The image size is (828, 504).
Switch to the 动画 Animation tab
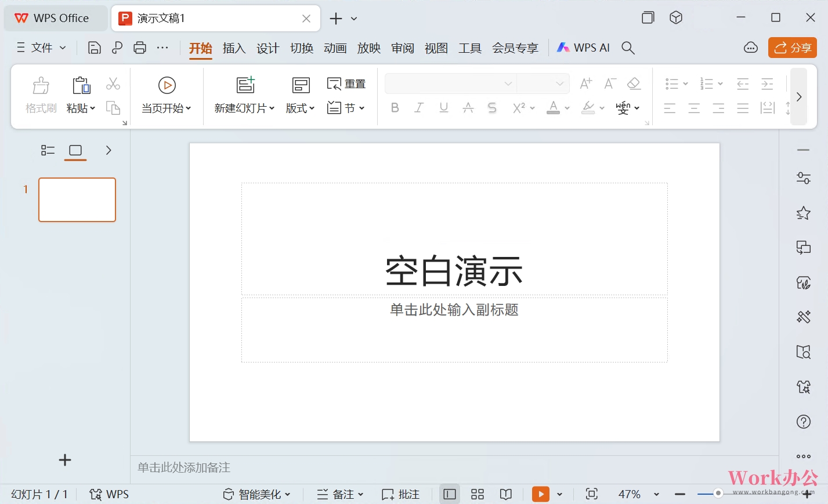(335, 48)
